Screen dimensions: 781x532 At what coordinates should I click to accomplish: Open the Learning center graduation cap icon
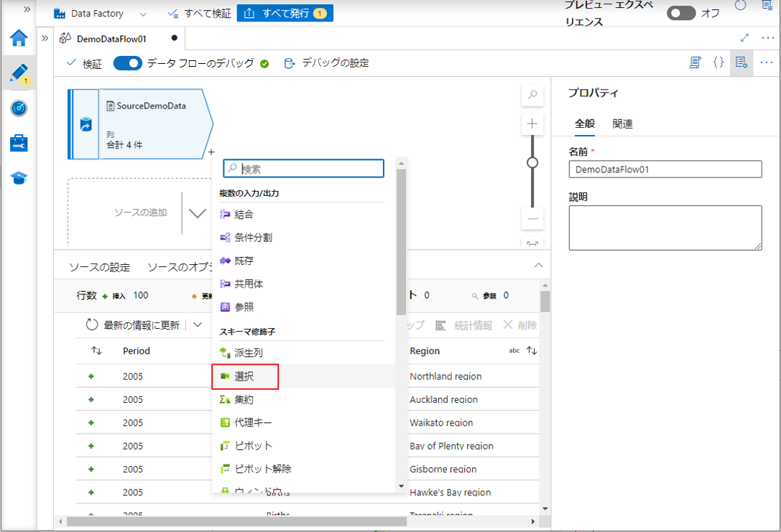click(19, 178)
